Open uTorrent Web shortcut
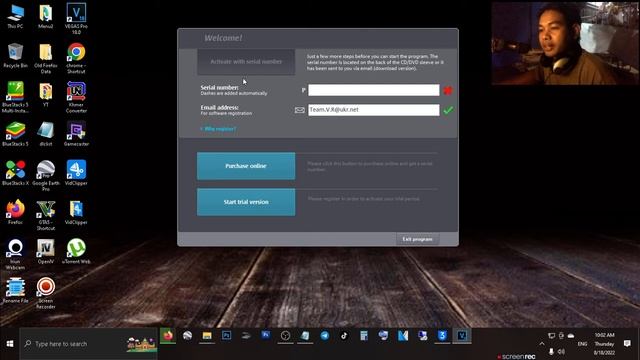Viewport: 640px width, 360px height. pyautogui.click(x=76, y=251)
